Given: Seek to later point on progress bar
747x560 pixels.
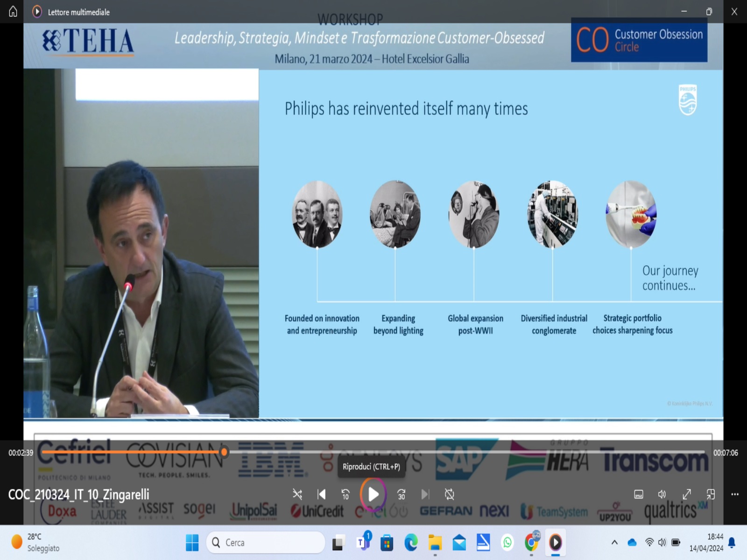Looking at the screenshot, I should pos(467,452).
